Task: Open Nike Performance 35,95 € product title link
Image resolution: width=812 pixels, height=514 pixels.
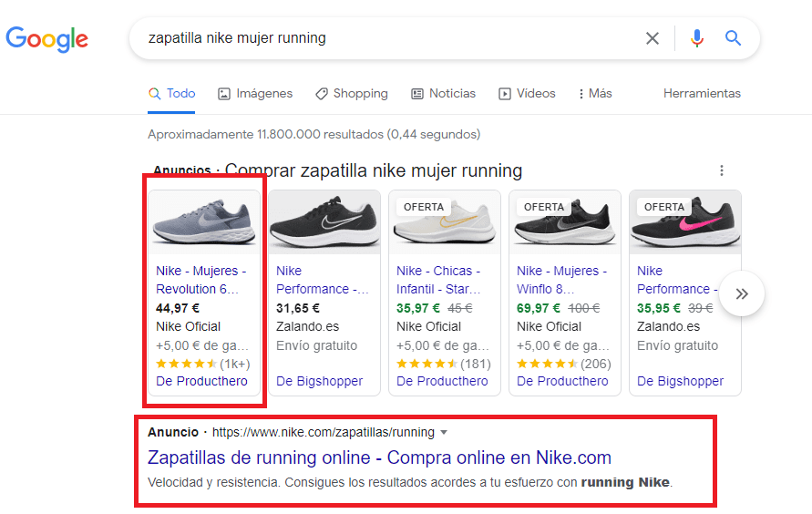Action: tap(677, 280)
